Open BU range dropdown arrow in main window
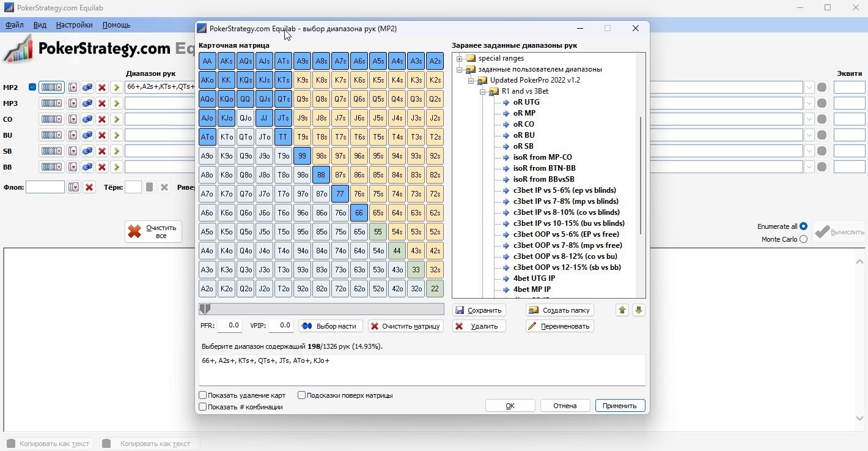868x451 pixels. (809, 135)
